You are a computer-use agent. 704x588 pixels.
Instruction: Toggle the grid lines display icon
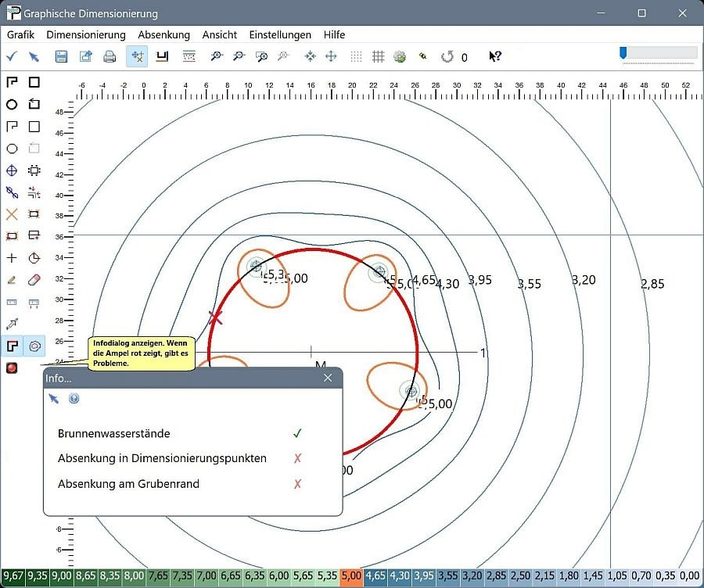pos(379,56)
